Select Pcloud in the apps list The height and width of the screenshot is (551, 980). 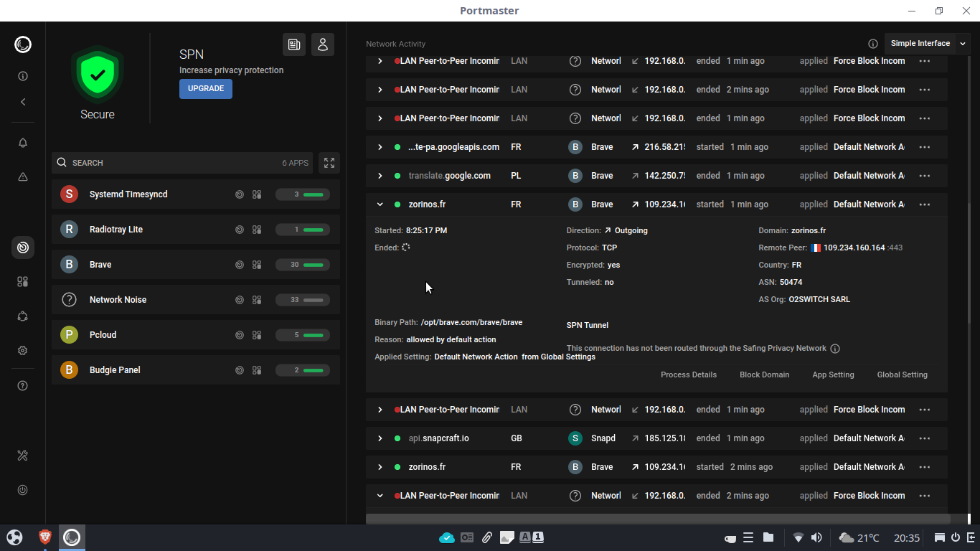coord(103,335)
